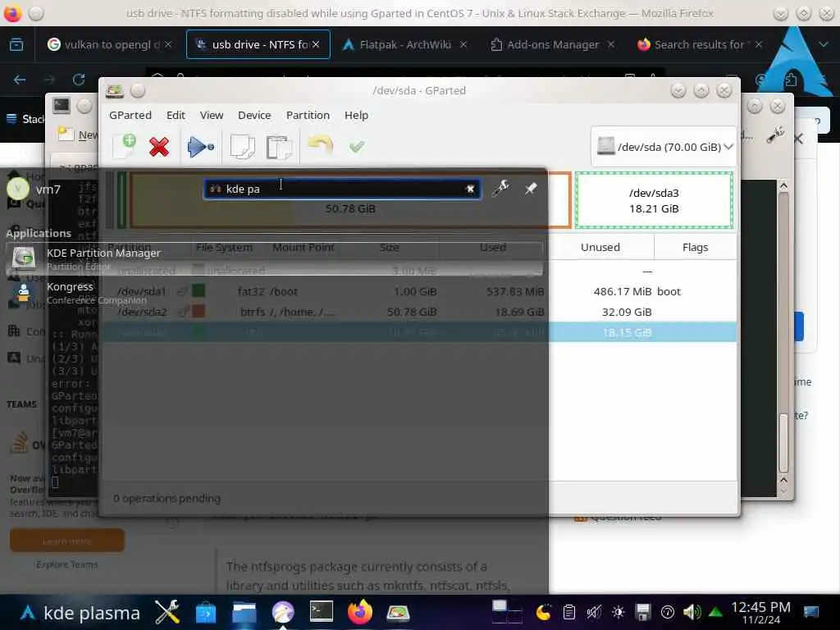Click the red Delete partition icon

tap(159, 146)
